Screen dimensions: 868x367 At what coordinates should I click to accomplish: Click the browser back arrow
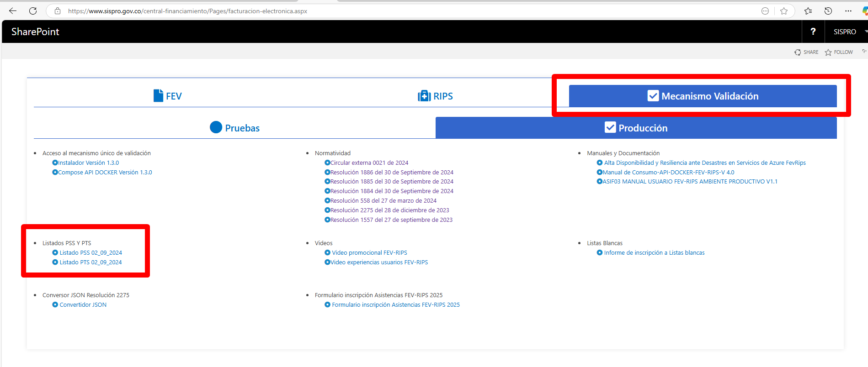tap(13, 11)
